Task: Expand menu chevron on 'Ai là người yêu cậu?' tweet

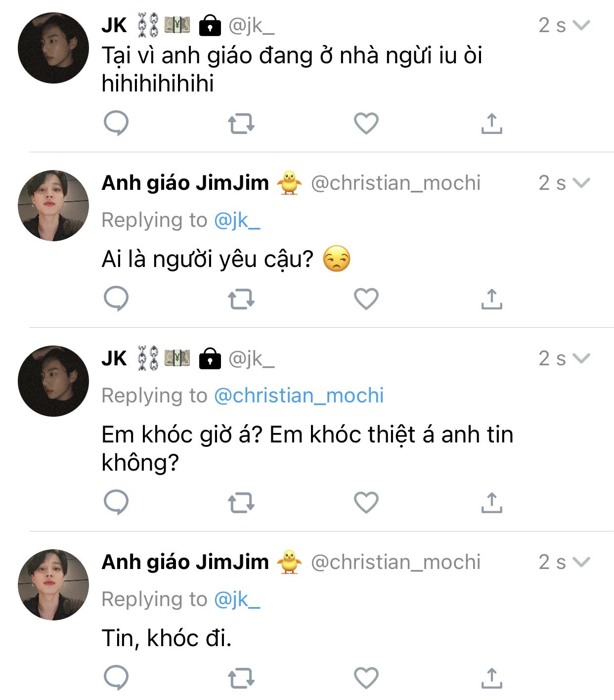Action: coord(581,183)
